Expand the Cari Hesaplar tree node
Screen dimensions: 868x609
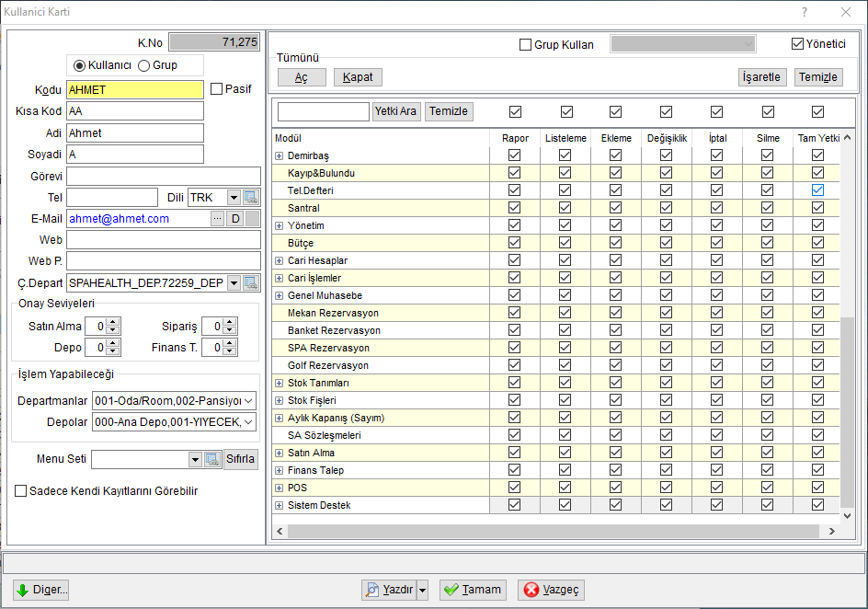coord(279,260)
